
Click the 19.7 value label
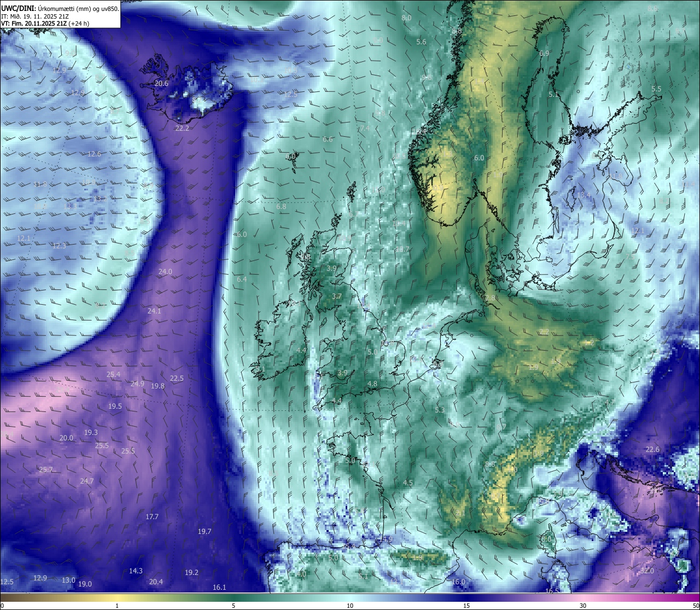point(205,531)
